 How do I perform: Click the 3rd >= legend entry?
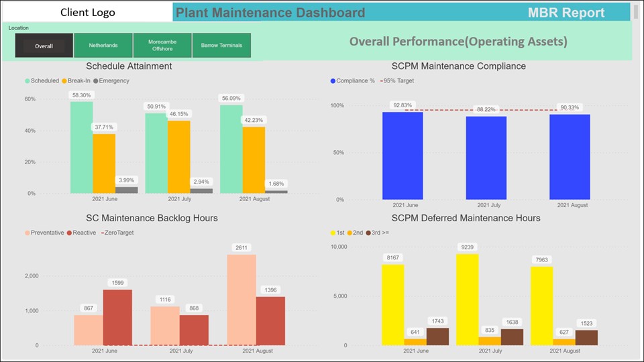pos(378,233)
